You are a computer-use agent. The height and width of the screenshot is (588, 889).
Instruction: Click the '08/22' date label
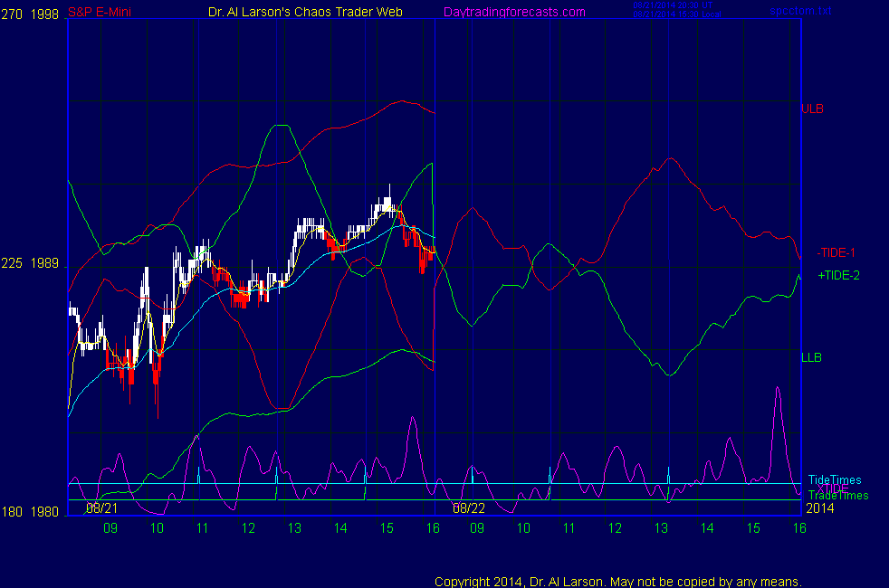click(469, 508)
